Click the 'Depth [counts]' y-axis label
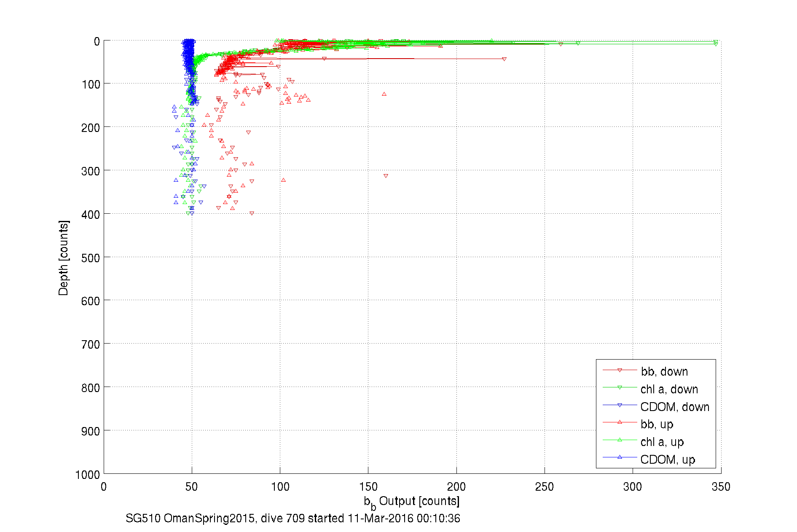This screenshot has width=797, height=532. pos(64,258)
